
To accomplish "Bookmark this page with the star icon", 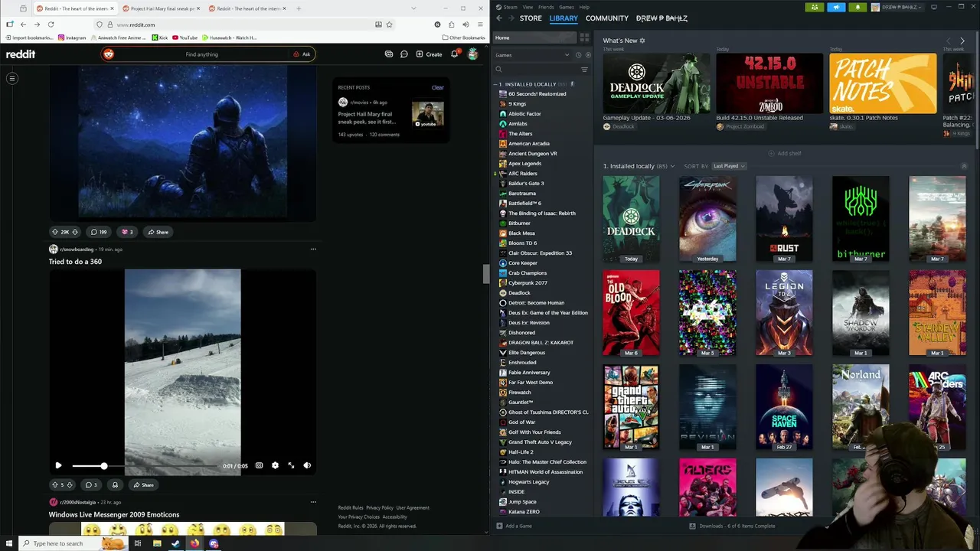I will coord(389,24).
